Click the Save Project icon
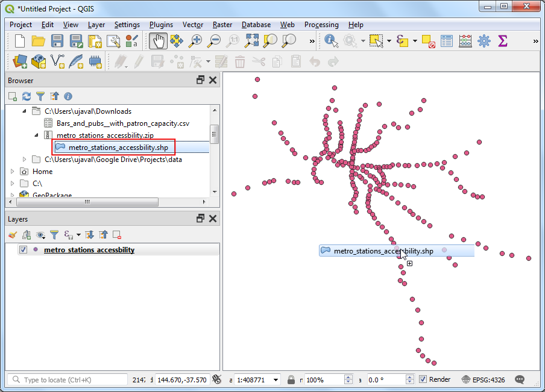Viewport: 545px width, 392px height. click(x=57, y=41)
